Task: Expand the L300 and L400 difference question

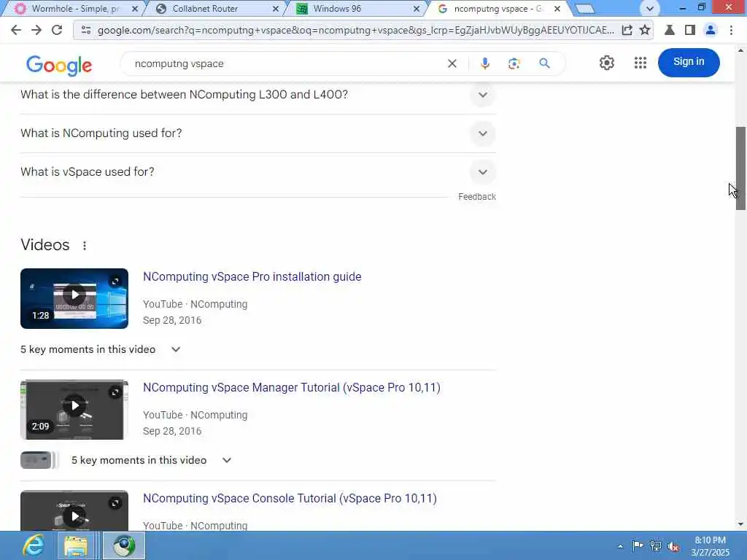Action: click(x=483, y=95)
